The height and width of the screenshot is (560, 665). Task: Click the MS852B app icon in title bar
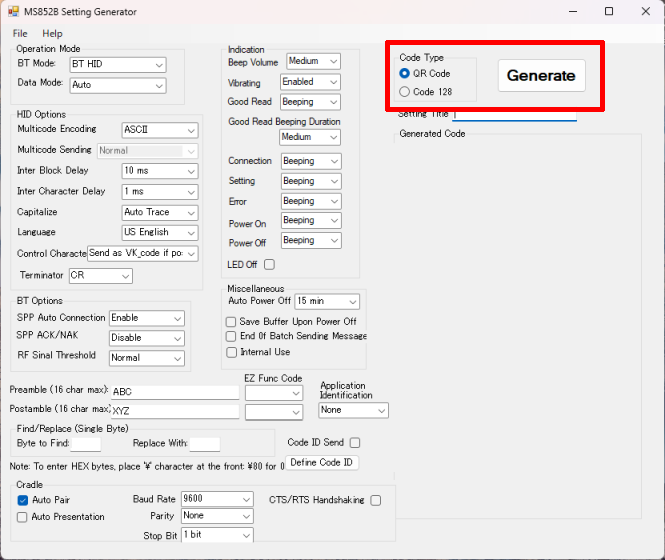point(13,12)
